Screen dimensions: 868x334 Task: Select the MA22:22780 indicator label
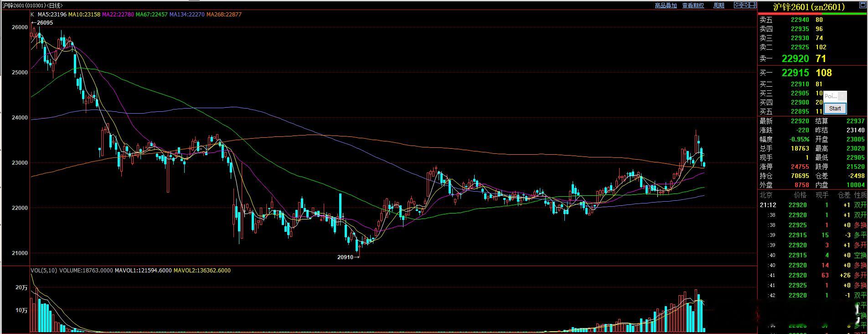(x=118, y=15)
